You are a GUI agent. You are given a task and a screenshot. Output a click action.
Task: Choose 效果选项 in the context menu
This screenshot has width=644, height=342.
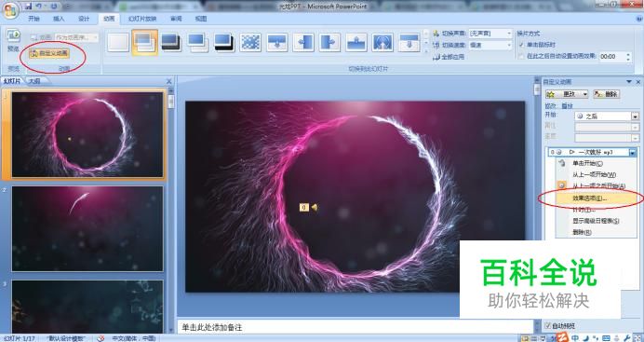click(591, 198)
